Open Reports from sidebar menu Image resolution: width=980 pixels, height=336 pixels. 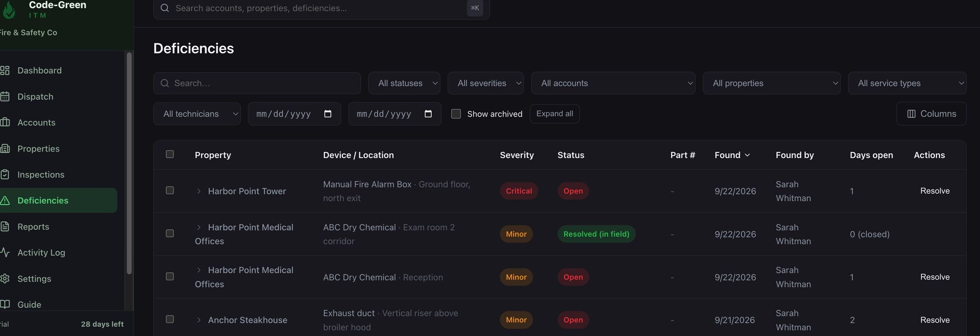pyautogui.click(x=33, y=226)
